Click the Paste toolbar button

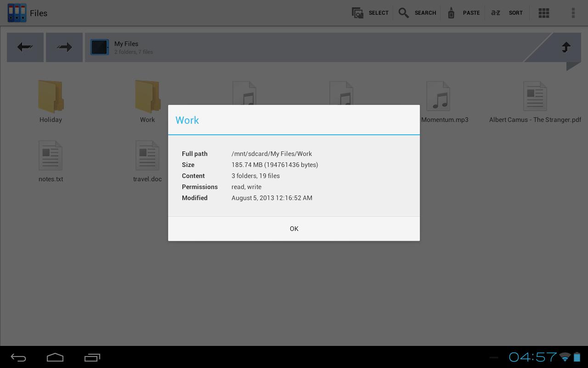tap(464, 13)
